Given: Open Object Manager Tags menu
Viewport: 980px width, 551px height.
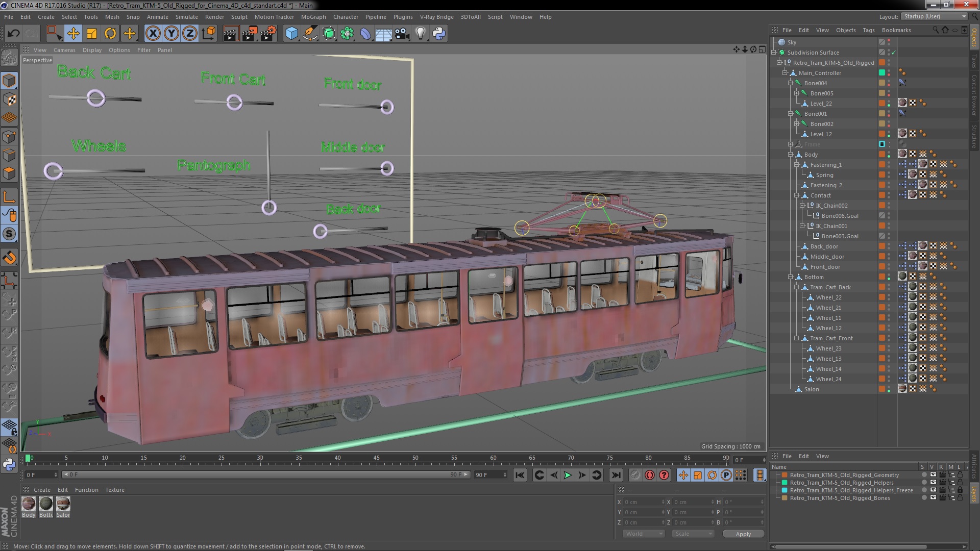Looking at the screenshot, I should (868, 30).
